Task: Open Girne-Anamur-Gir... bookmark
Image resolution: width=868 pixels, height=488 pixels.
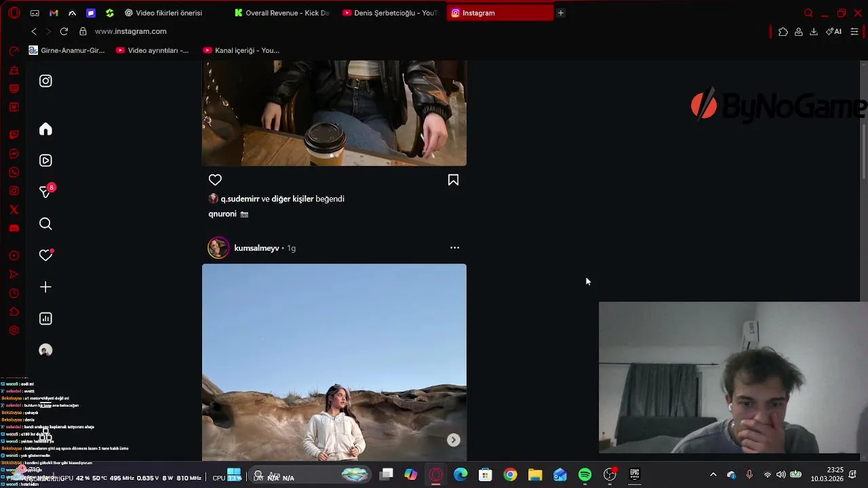Action: click(x=67, y=50)
